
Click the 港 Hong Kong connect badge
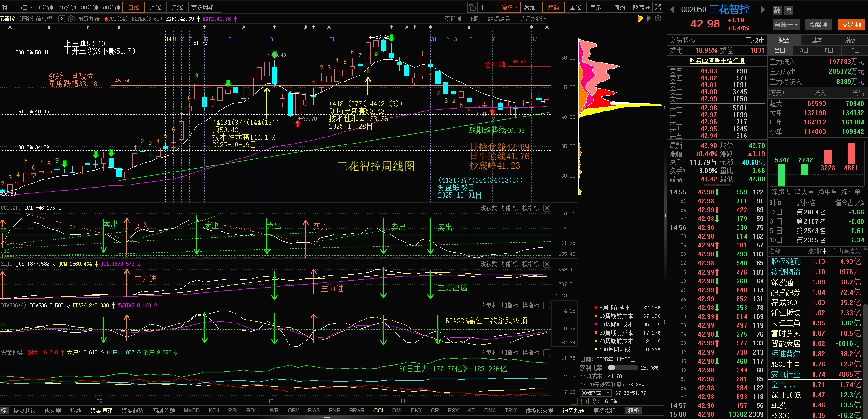click(788, 10)
